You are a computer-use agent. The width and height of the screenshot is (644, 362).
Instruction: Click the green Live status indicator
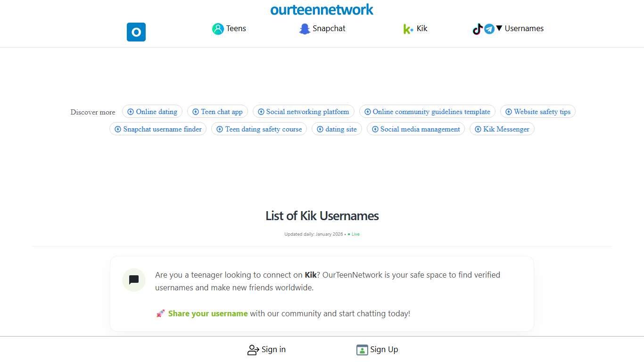pos(353,234)
